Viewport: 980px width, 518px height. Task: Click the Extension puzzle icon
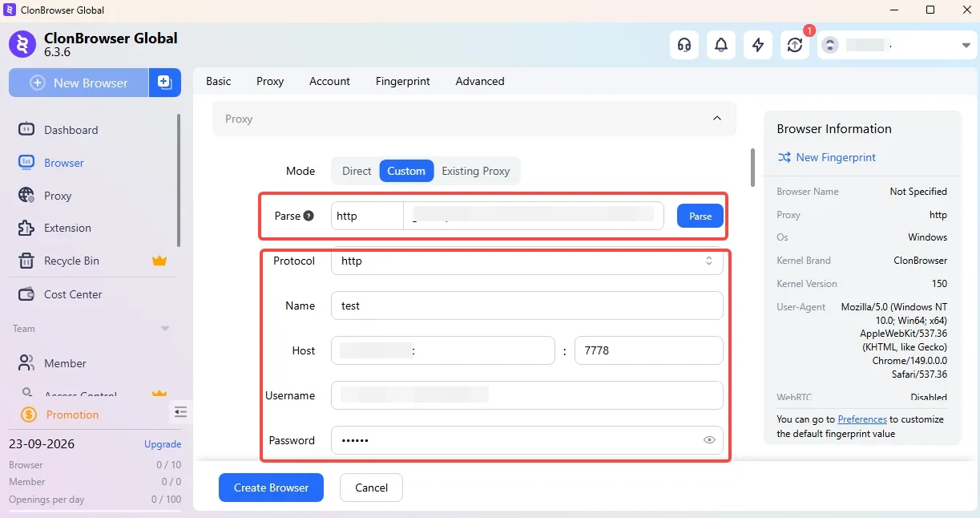26,228
